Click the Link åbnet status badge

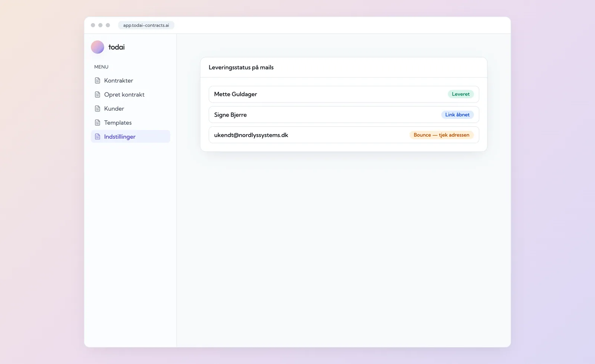click(457, 115)
